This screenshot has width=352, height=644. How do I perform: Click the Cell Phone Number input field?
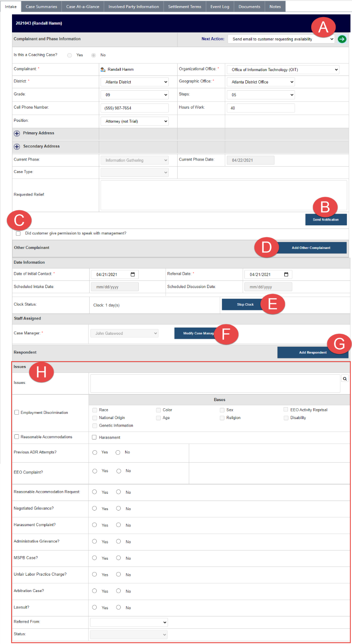pos(134,108)
